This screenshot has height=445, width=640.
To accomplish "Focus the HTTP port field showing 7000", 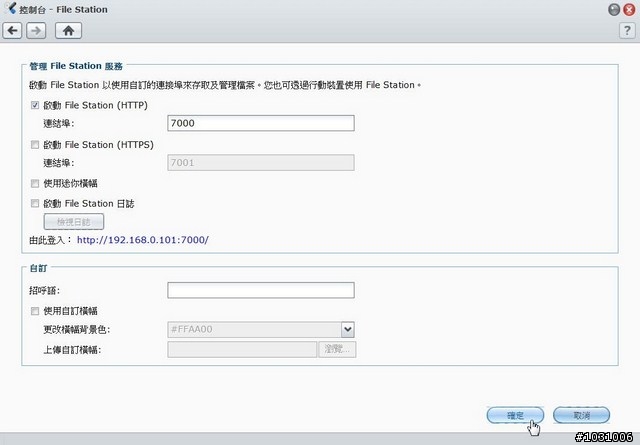I will tap(261, 123).
